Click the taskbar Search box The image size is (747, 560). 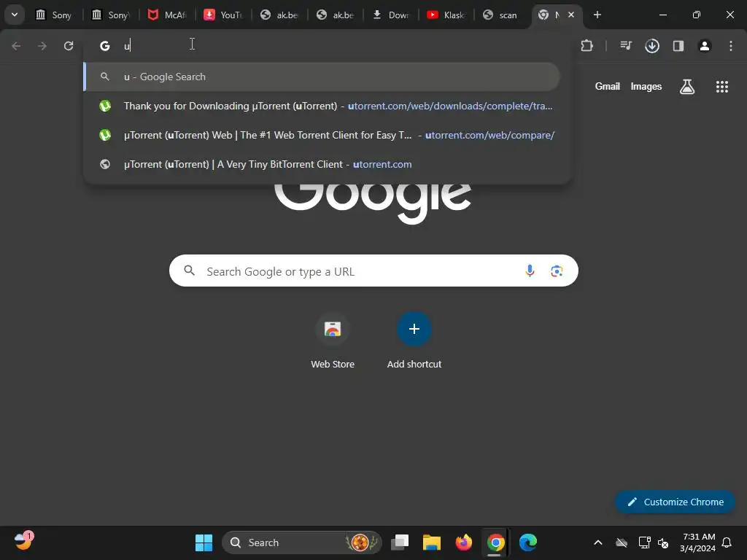(x=302, y=542)
